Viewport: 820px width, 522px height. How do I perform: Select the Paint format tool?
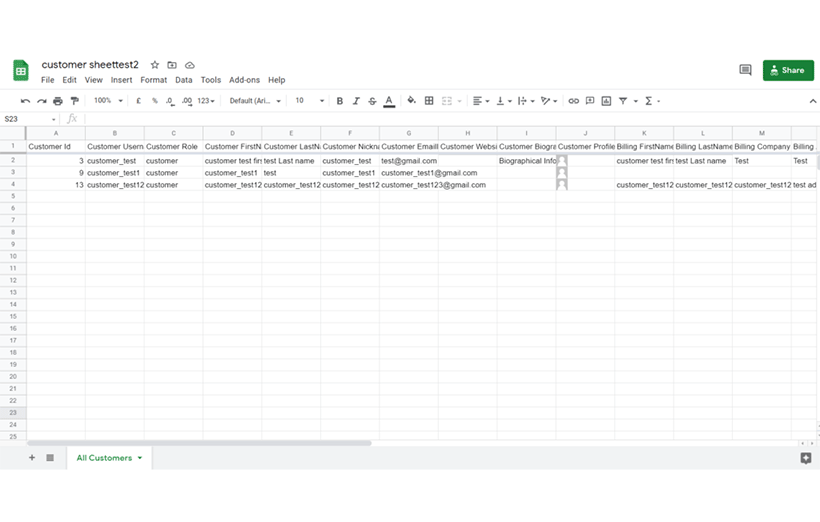75,101
